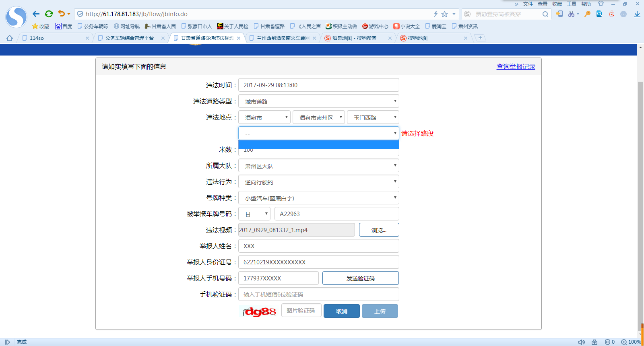Screen dimensions: 644x346
Task: Open the 帮助 menu
Action: pos(586,4)
